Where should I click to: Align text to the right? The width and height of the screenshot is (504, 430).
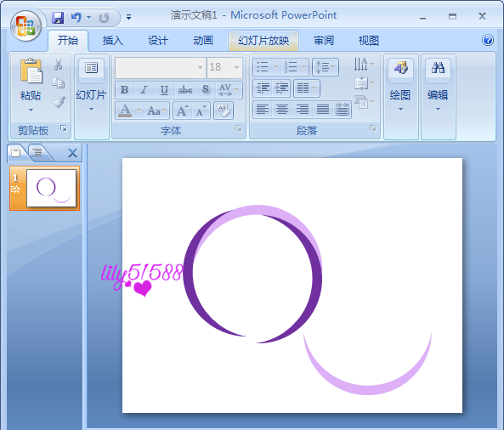pos(303,110)
